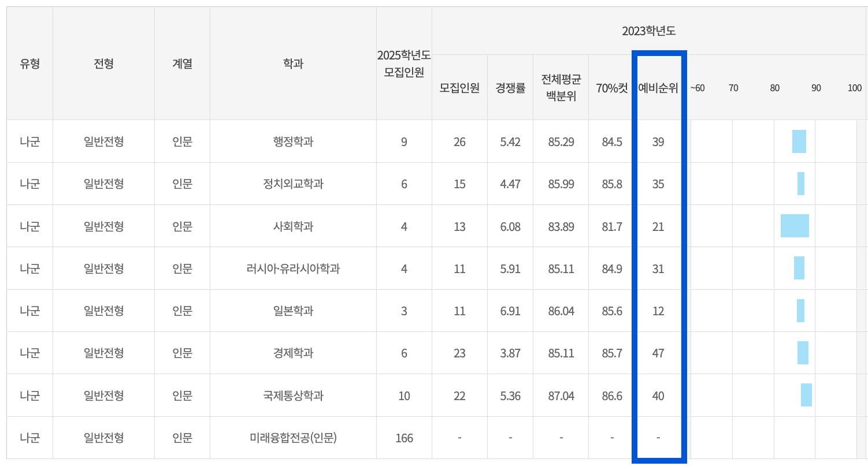
Task: Click the 인문 cell in the 정치외교학과 row
Action: [x=182, y=184]
